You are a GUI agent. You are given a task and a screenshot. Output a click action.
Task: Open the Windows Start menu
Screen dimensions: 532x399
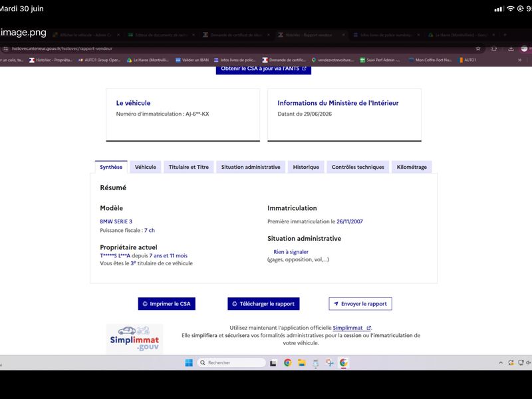[x=189, y=362]
